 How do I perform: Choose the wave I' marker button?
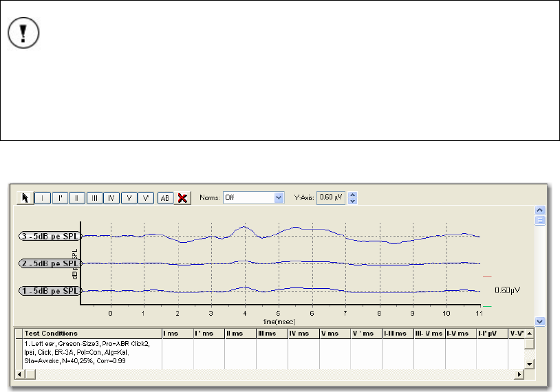point(60,198)
